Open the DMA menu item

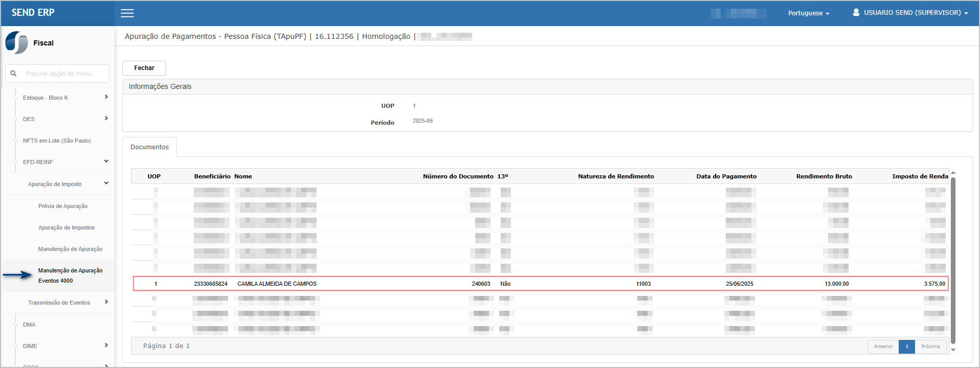29,325
